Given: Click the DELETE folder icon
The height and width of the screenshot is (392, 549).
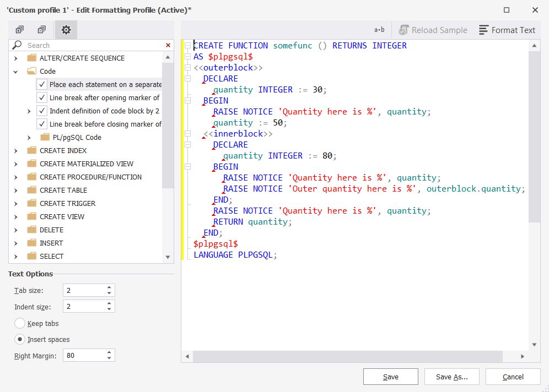Looking at the screenshot, I should [32, 230].
